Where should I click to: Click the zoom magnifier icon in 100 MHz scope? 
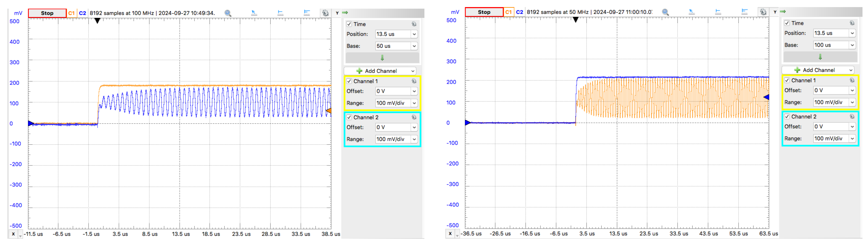[228, 13]
